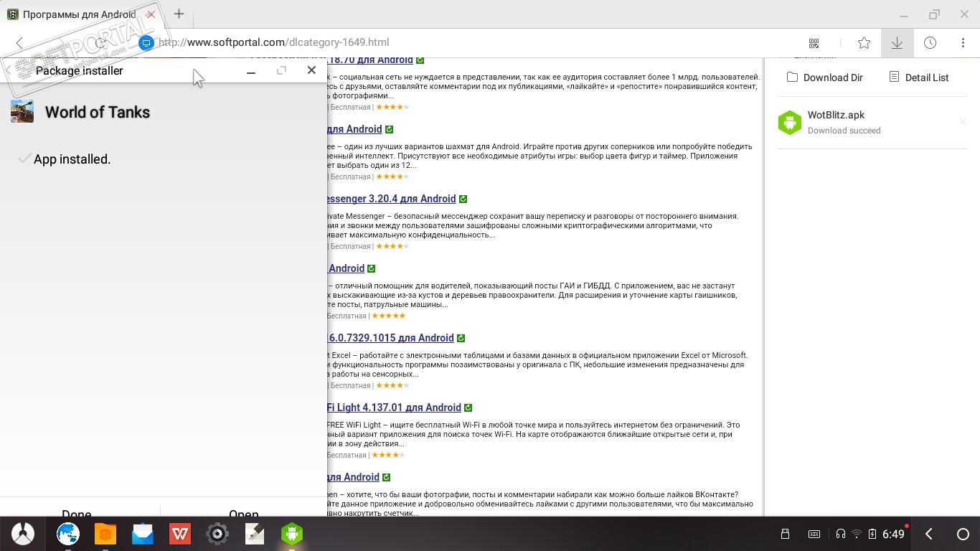The image size is (980, 551).
Task: Click the keyboard icon in system tray
Action: (814, 534)
